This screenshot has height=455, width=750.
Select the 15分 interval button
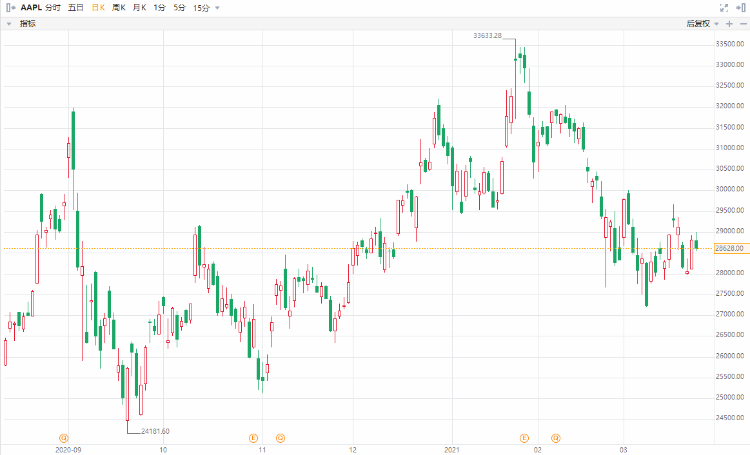click(201, 8)
